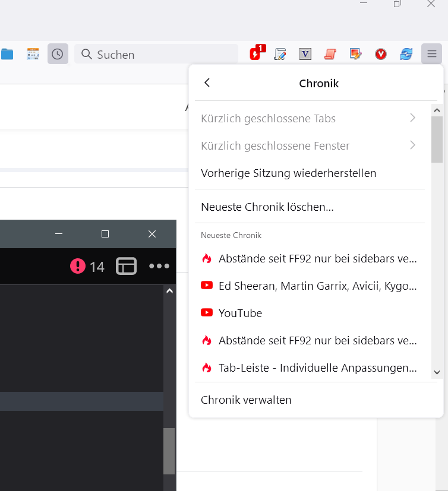This screenshot has height=491, width=448.
Task: Open the Ed Sheeran, Martin Garrix history entry
Action: tap(309, 286)
